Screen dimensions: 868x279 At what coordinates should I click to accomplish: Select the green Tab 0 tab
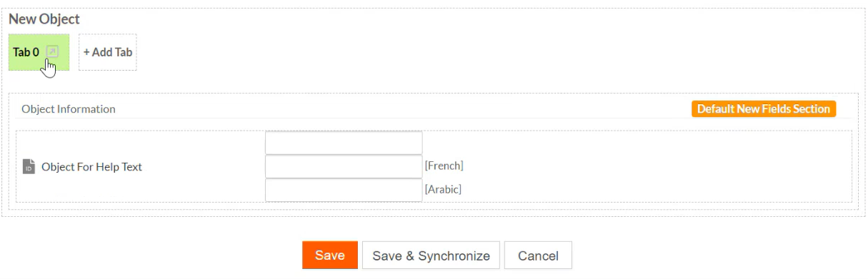click(39, 52)
